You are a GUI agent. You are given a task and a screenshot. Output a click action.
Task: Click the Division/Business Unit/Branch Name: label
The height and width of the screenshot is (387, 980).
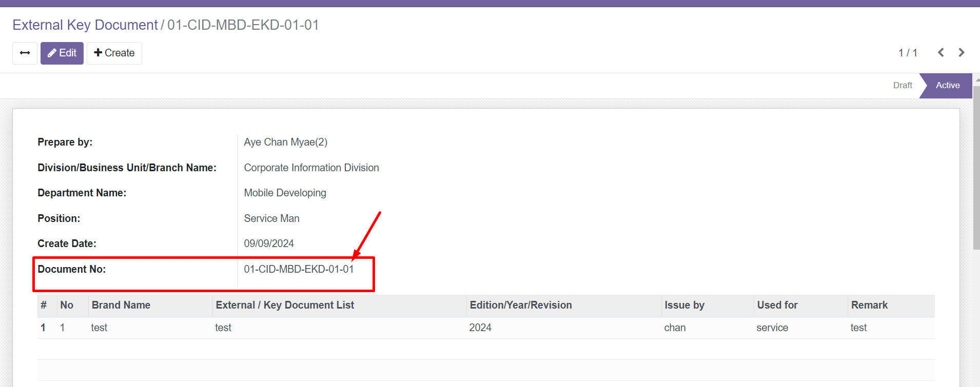pos(127,168)
